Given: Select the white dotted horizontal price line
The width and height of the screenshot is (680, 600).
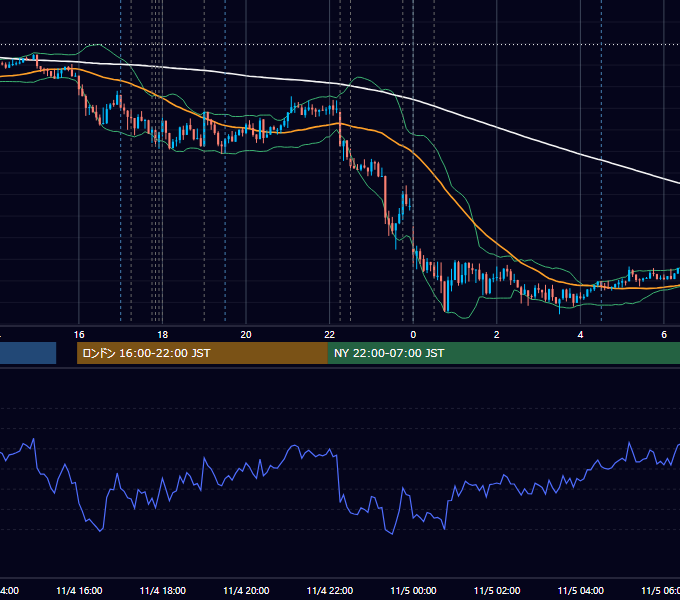Looking at the screenshot, I should [340, 44].
